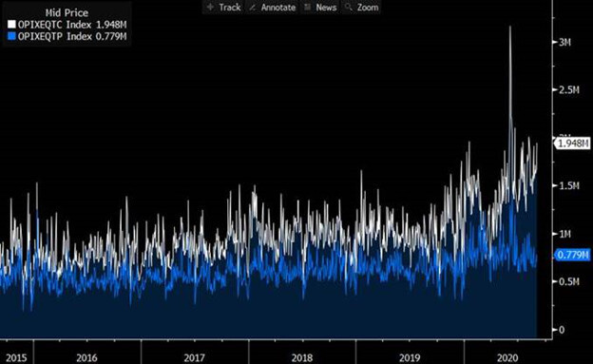Click the 2015 x-axis label
This screenshot has width=593, height=364.
tap(16, 358)
